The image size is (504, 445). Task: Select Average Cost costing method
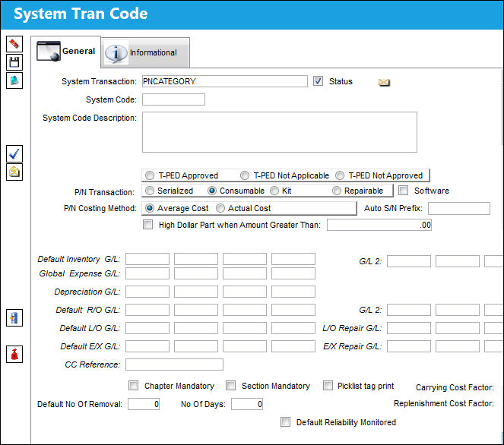(x=150, y=208)
